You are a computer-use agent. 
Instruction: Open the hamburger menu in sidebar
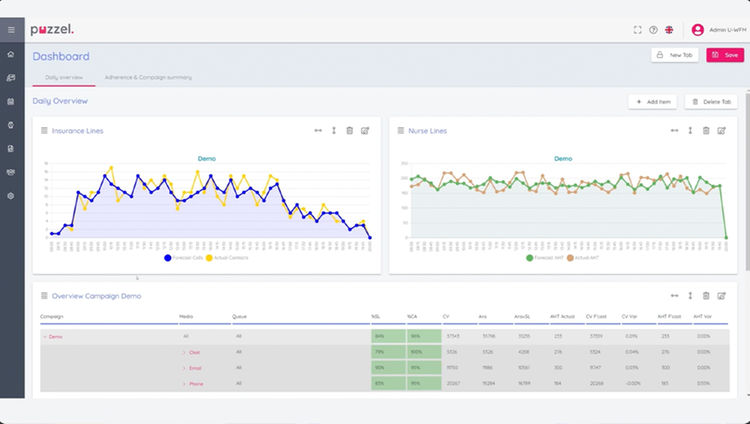click(x=11, y=30)
